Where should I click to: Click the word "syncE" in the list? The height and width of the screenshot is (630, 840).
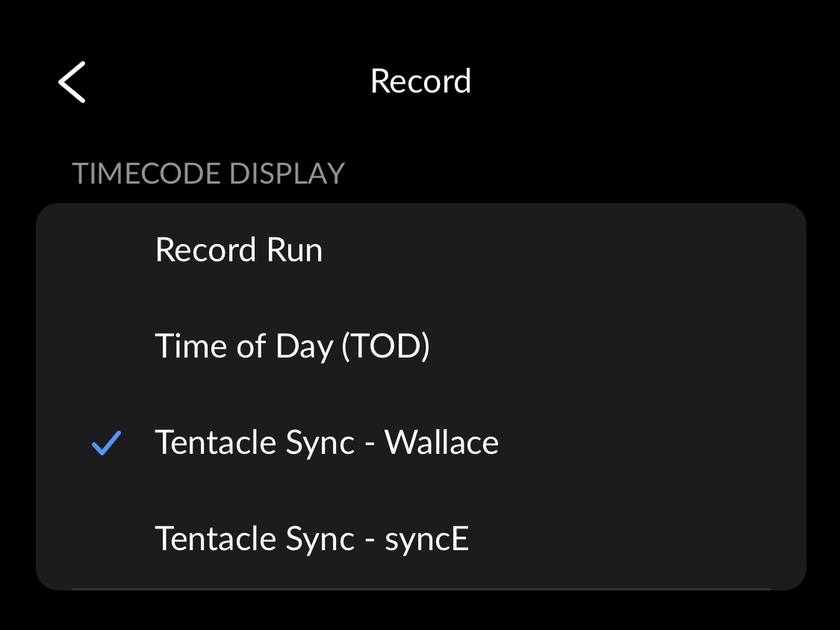(426, 539)
